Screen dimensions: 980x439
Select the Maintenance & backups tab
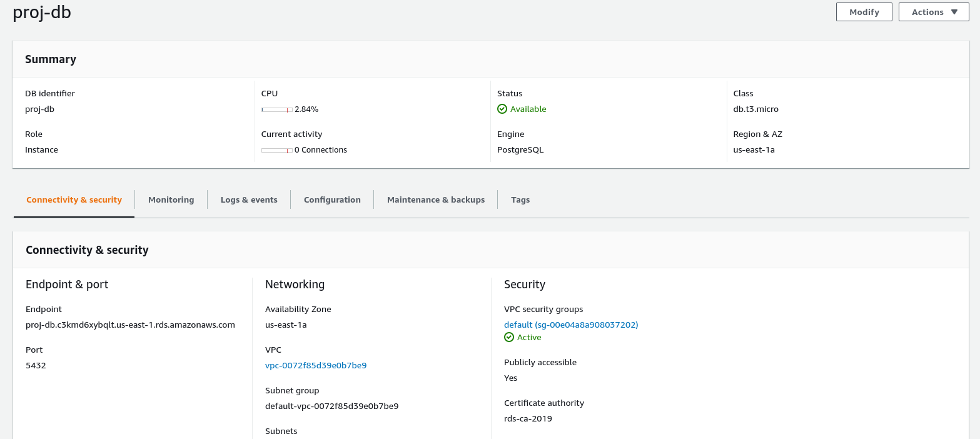(x=436, y=199)
